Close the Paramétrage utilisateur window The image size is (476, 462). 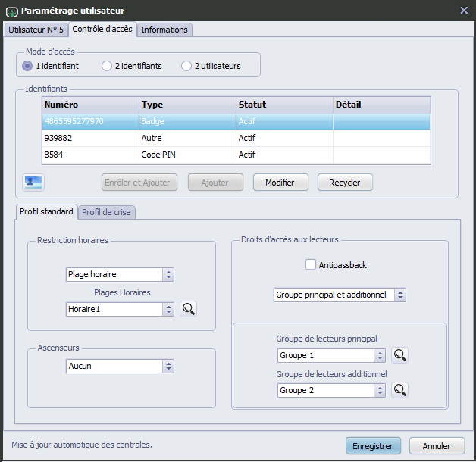pos(464,10)
